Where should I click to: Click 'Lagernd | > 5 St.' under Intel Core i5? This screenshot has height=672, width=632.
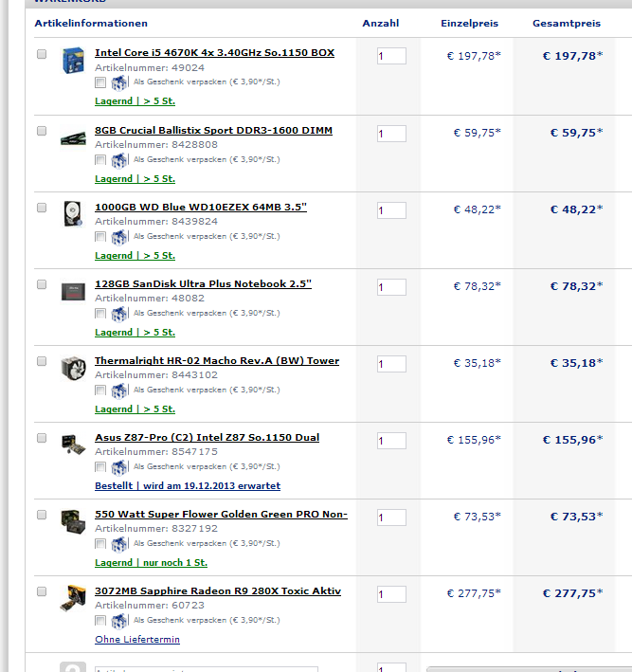coord(135,101)
